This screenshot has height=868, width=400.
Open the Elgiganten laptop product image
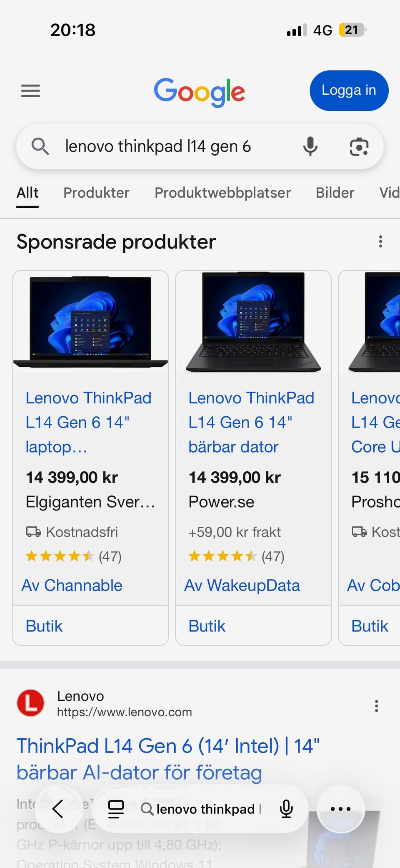[90, 322]
